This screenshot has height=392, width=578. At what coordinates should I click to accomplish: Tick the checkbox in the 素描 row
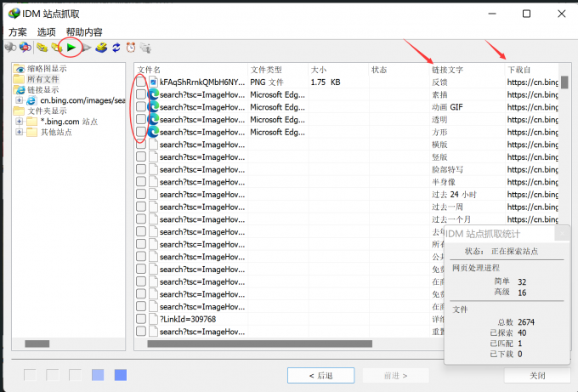[141, 94]
